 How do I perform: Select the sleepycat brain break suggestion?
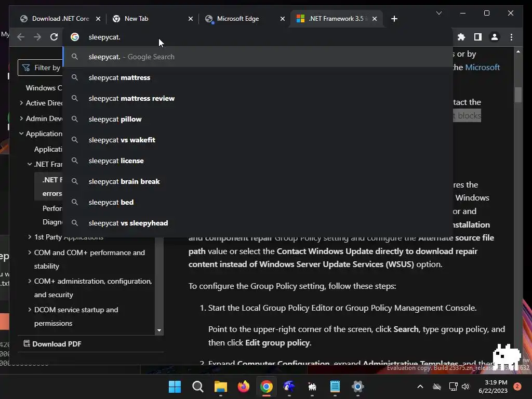(x=258, y=181)
